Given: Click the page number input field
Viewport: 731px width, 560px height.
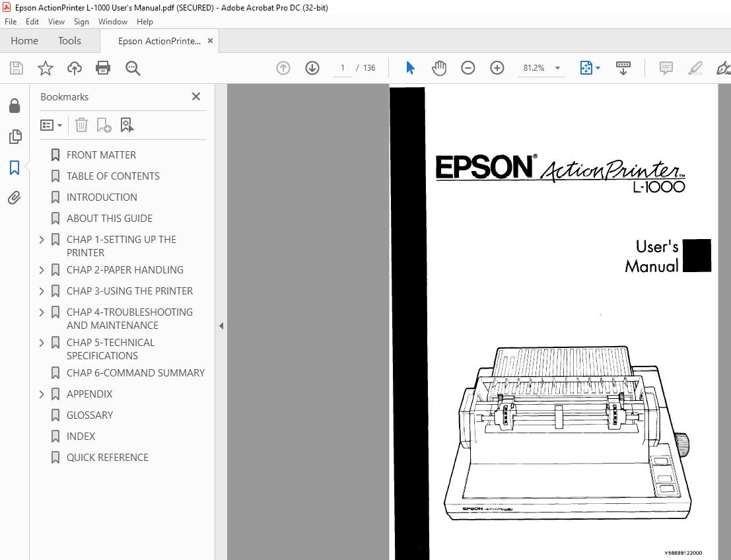Looking at the screenshot, I should pyautogui.click(x=343, y=68).
